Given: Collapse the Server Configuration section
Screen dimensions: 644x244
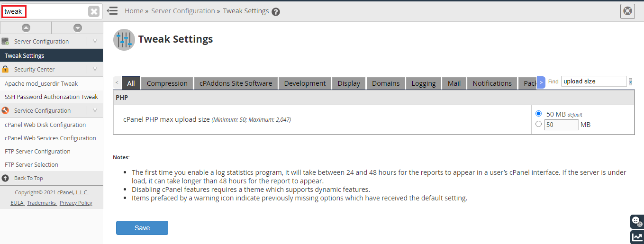Looking at the screenshot, I should click(95, 41).
